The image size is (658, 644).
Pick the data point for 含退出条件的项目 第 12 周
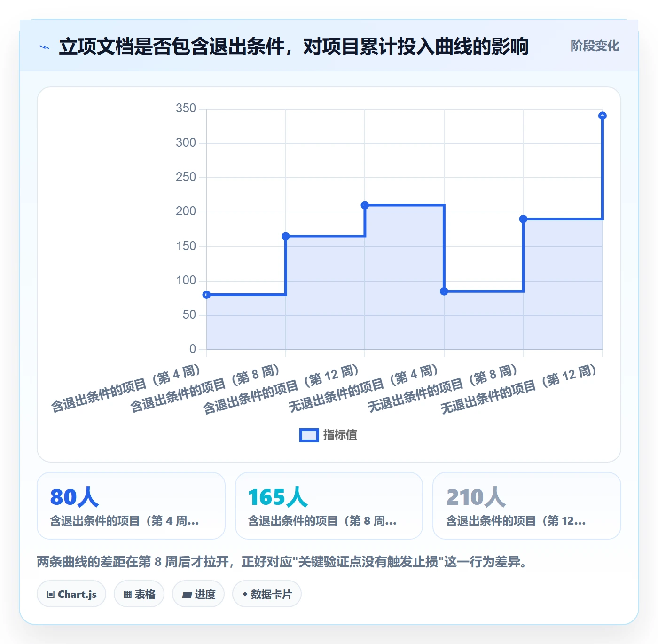(x=365, y=205)
